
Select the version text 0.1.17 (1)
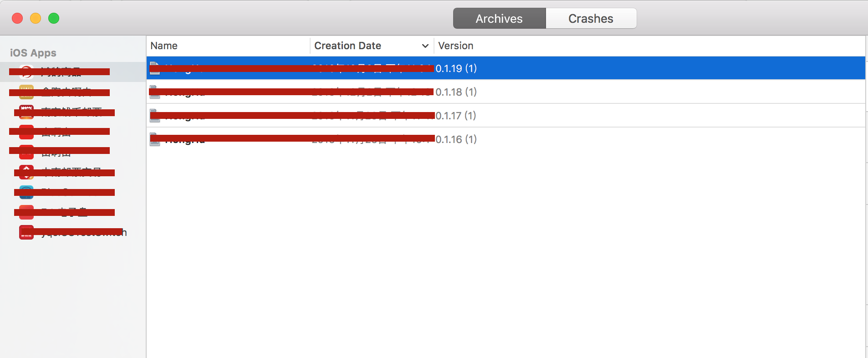coord(456,116)
